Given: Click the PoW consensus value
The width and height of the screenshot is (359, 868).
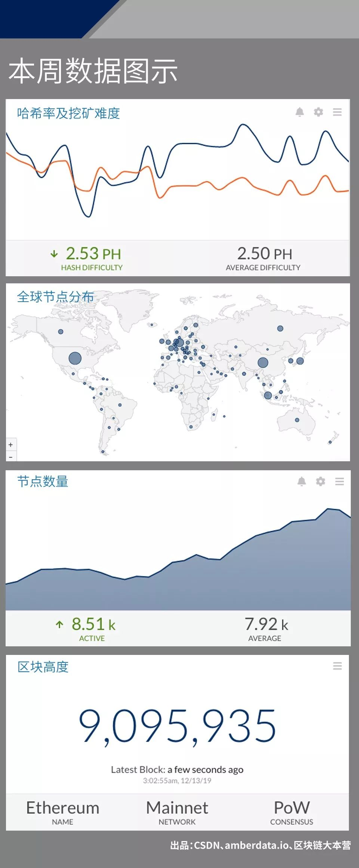Looking at the screenshot, I should point(292,807).
